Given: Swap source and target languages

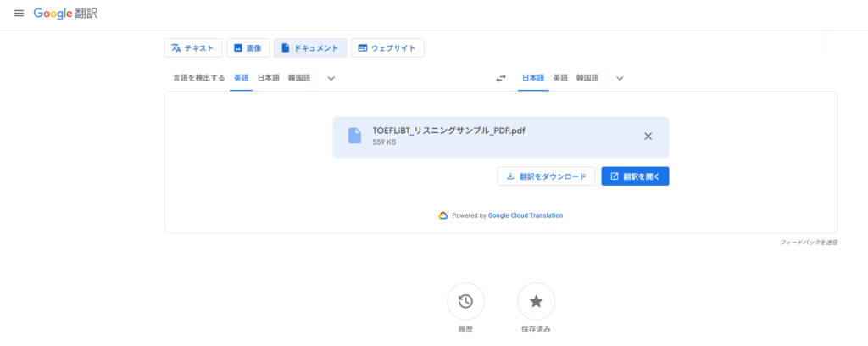Looking at the screenshot, I should 501,78.
